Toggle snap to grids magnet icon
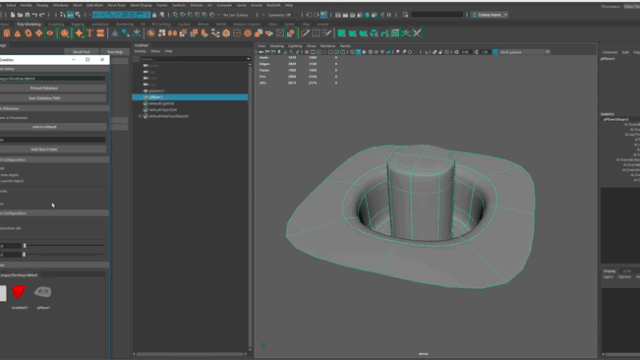The width and height of the screenshot is (640, 360). pyautogui.click(x=176, y=15)
